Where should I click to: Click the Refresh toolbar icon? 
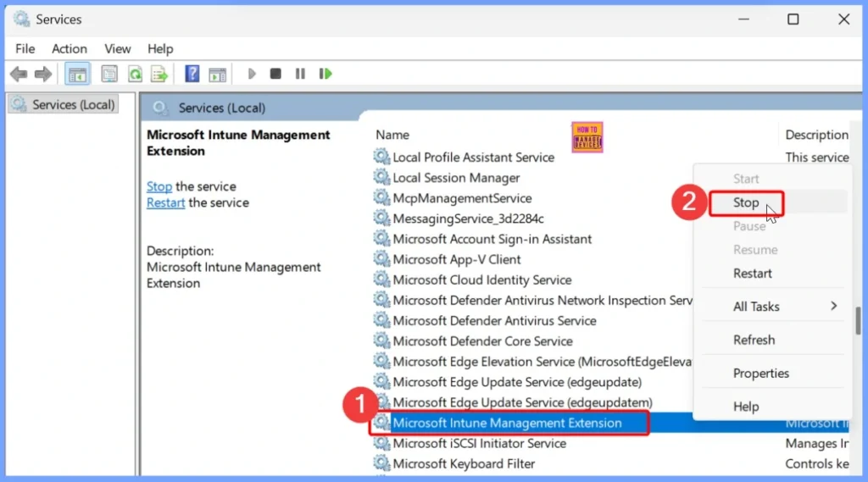click(x=134, y=75)
